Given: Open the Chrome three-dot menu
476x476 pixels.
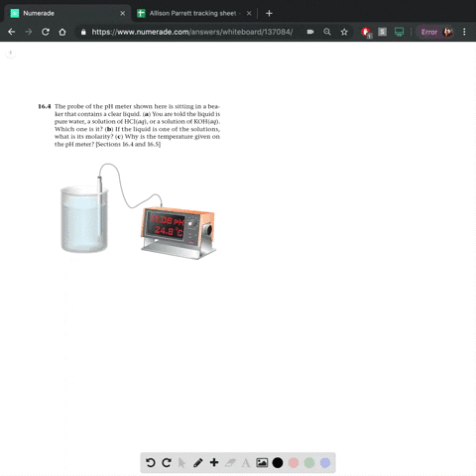Looking at the screenshot, I should pos(464,32).
